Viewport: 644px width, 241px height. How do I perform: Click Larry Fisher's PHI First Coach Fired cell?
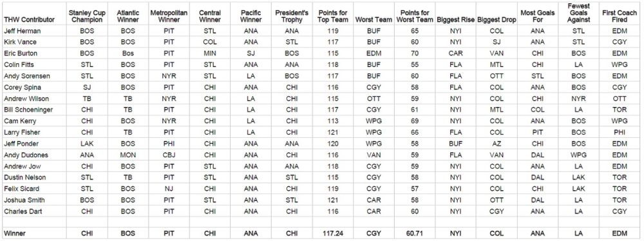click(x=620, y=133)
